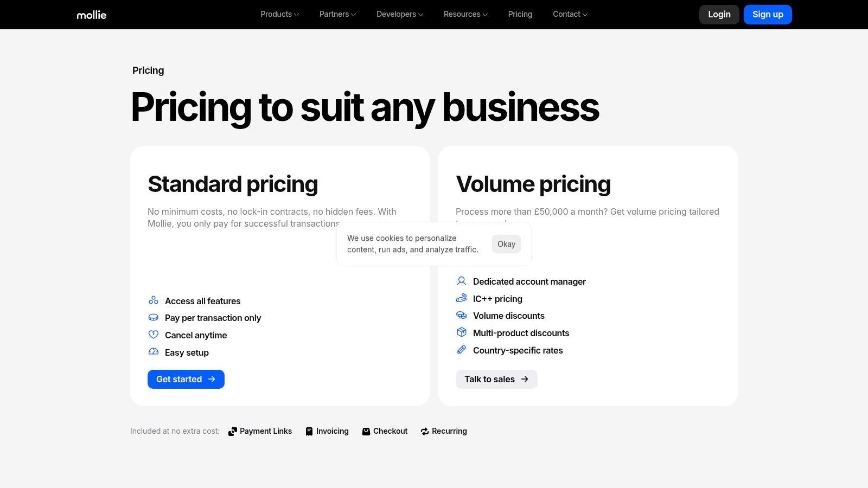Click the Payment Links icon
This screenshot has width=868, height=488.
[233, 432]
